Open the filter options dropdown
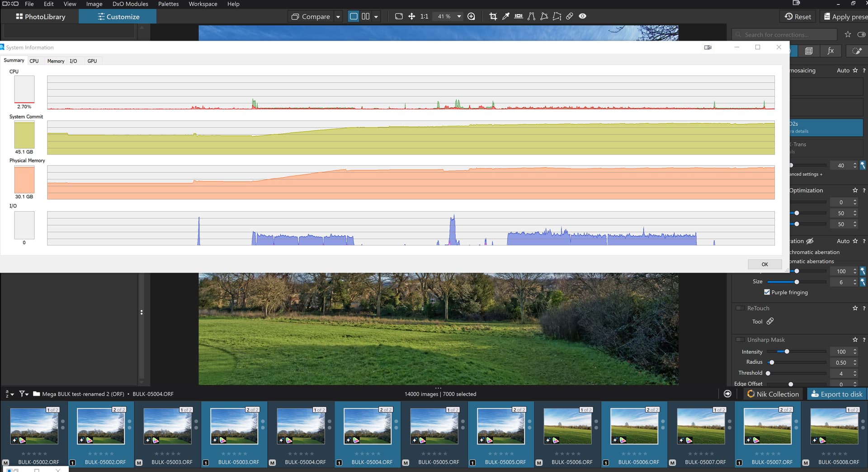This screenshot has height=472, width=868. [x=24, y=394]
